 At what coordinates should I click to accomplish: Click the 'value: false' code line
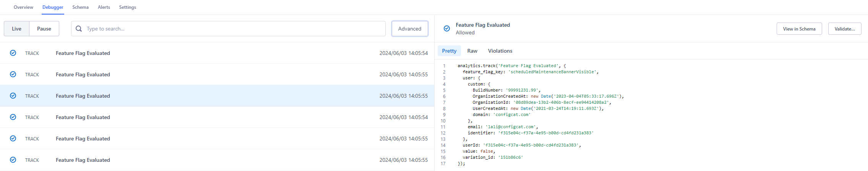point(479,151)
